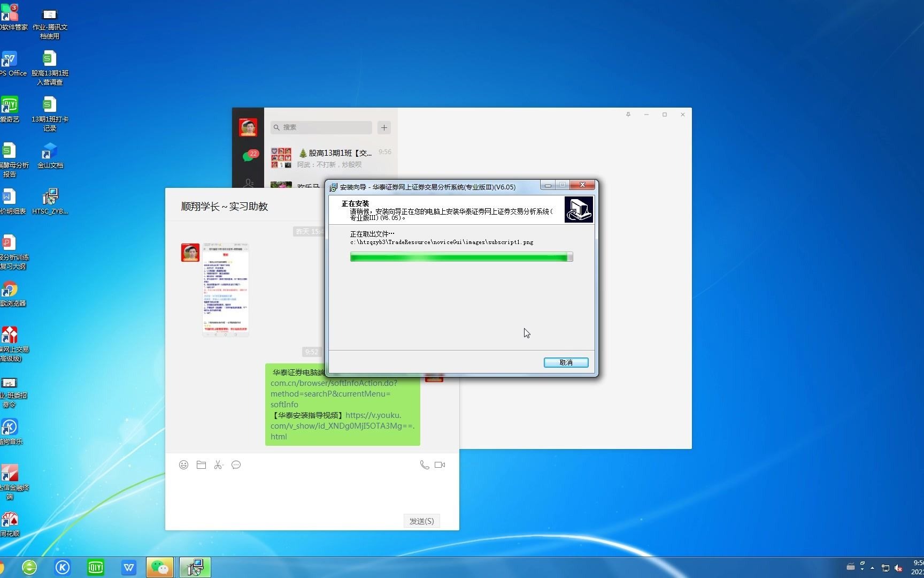Click the installer logo icon in header
Viewport: 924px width, 578px height.
579,210
